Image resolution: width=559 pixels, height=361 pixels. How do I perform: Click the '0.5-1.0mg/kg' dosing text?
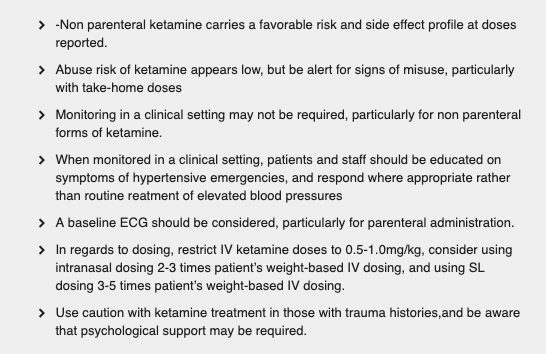(385, 250)
